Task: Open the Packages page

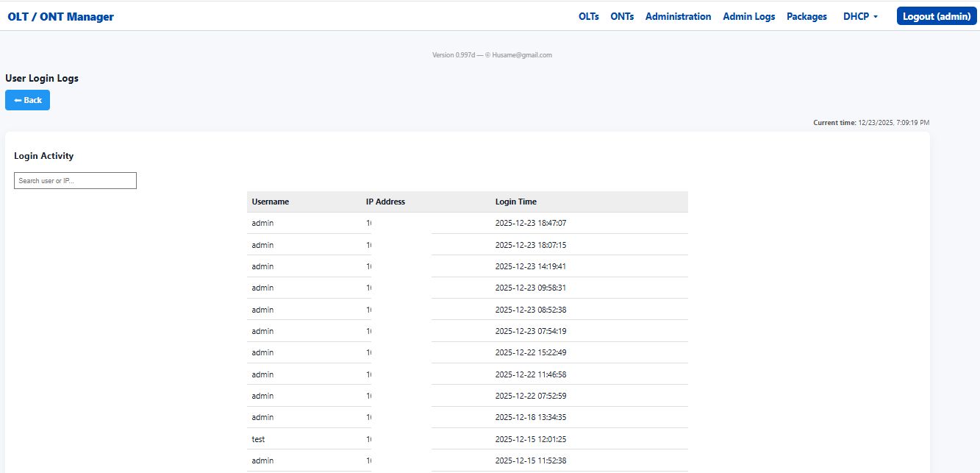Action: (x=806, y=16)
